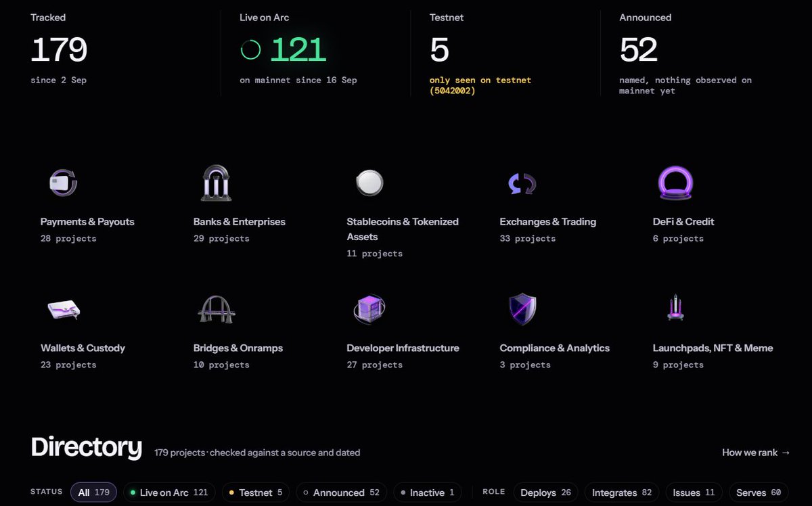Click the Live on Arc count 121
Image resolution: width=812 pixels, height=506 pixels.
point(298,49)
